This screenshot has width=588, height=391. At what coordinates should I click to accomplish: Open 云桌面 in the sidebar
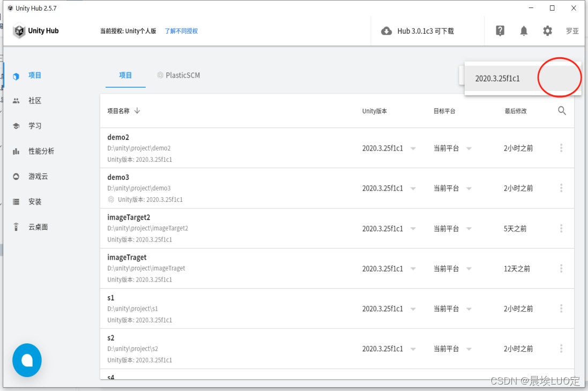pos(38,227)
